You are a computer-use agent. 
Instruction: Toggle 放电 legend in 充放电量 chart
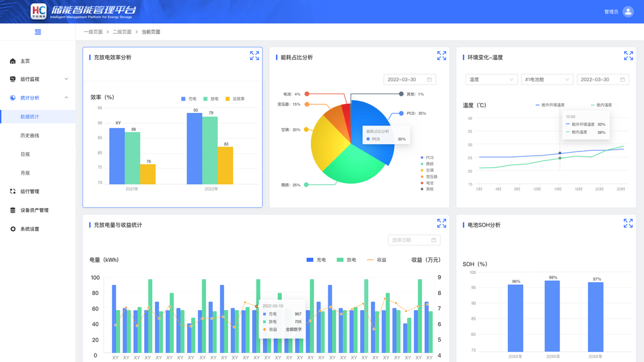pyautogui.click(x=346, y=260)
